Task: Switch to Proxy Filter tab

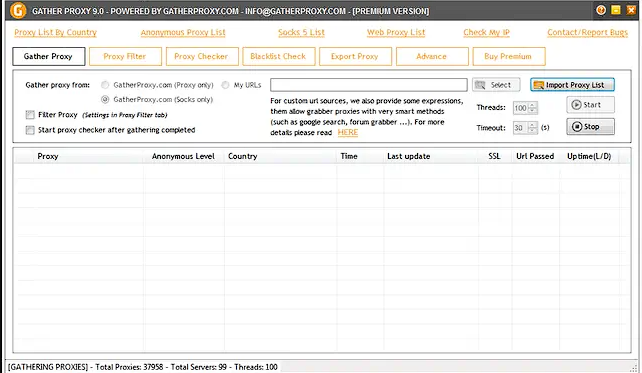Action: click(x=125, y=57)
